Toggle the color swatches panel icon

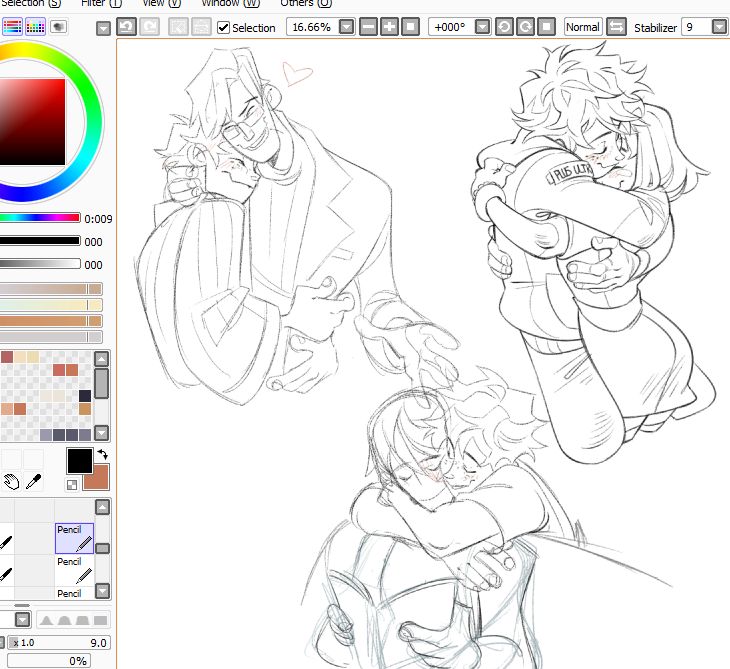click(35, 27)
